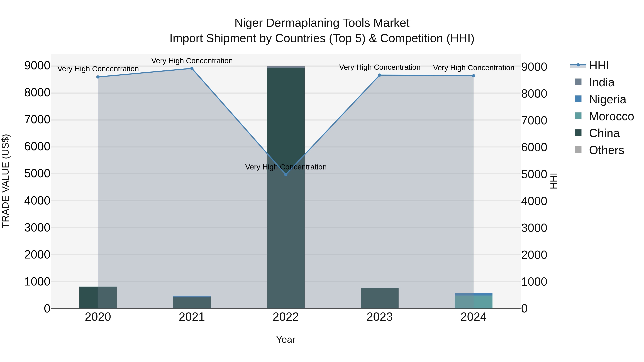Click the 2024 x-axis label
The height and width of the screenshot is (362, 644).
point(474,317)
